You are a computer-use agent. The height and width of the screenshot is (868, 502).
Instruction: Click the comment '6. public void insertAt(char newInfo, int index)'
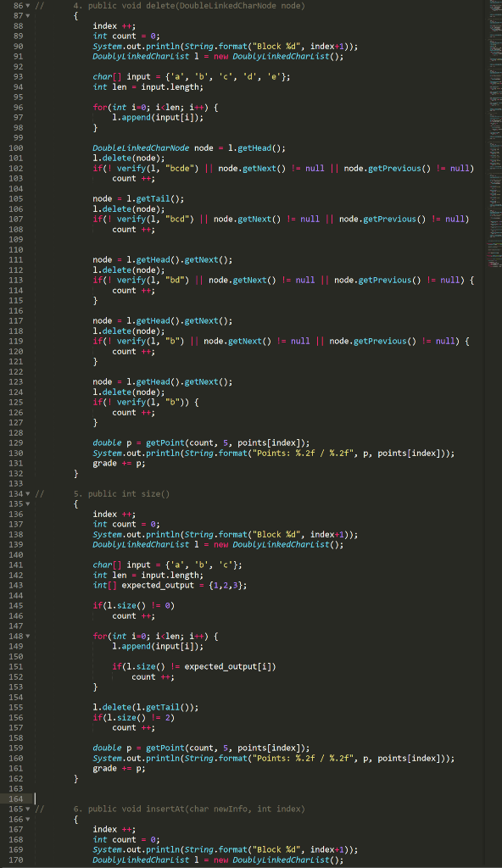click(x=189, y=809)
